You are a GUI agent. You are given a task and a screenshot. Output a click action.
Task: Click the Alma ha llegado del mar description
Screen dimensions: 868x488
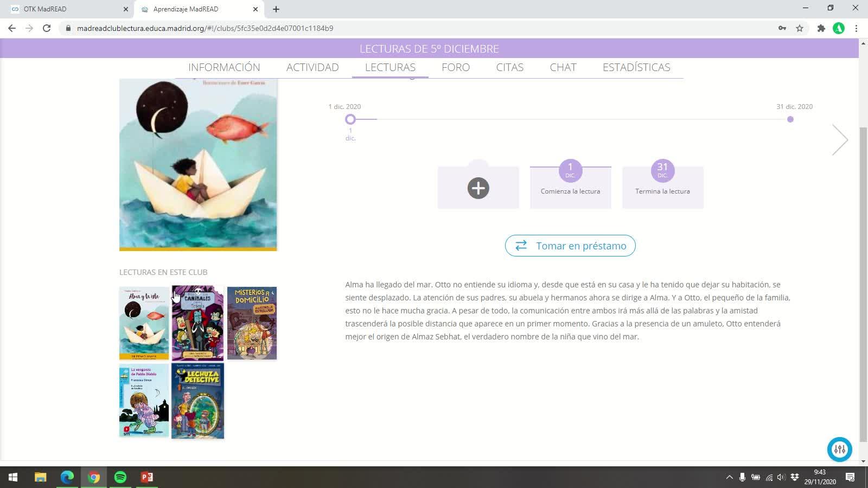click(568, 311)
